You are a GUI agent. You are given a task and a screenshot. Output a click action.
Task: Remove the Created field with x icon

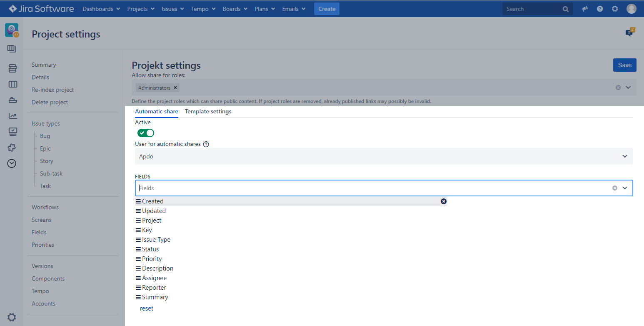coord(444,201)
